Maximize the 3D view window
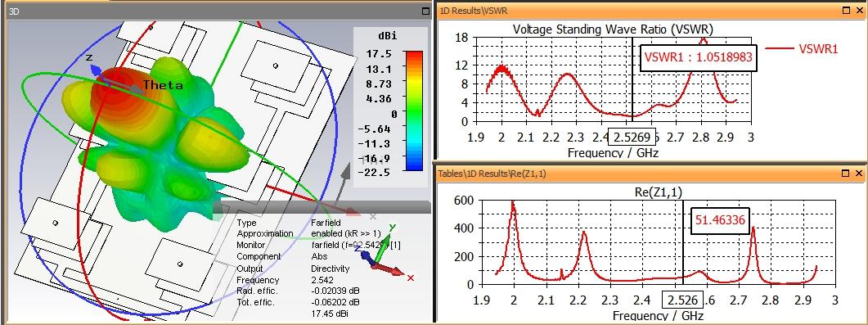This screenshot has width=868, height=325. pyautogui.click(x=425, y=11)
